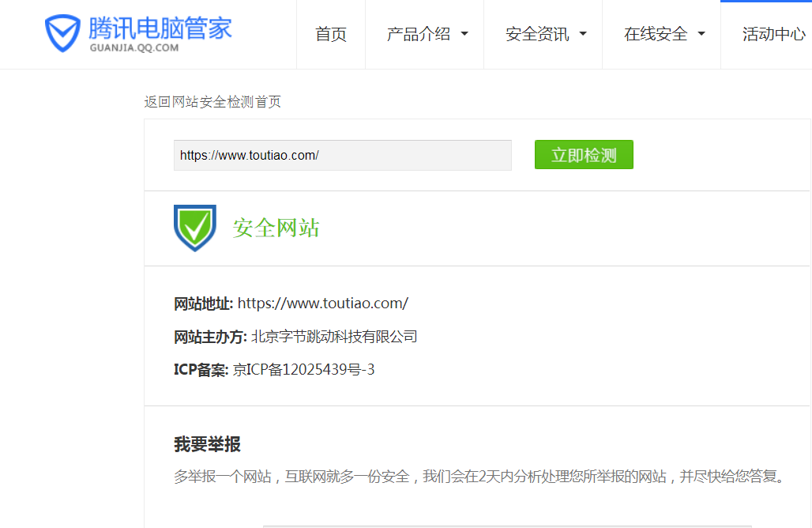
Task: Click the 腾讯电脑管家 brand title
Action: 160,28
